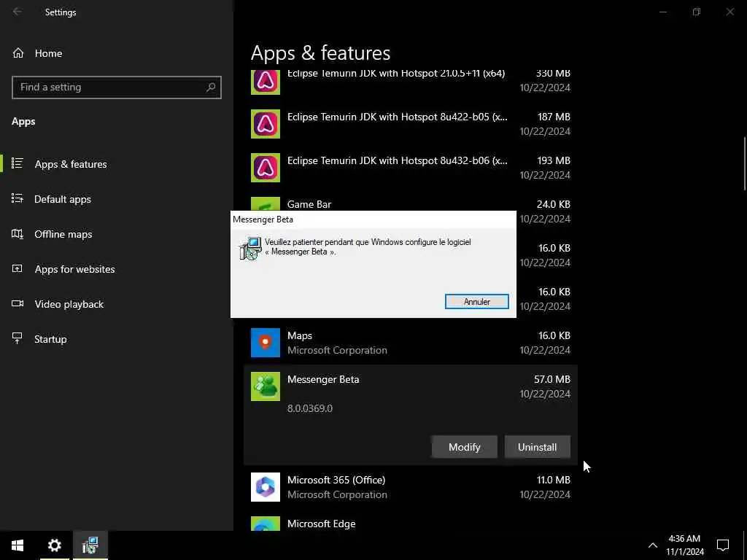Click Eclipse Temurin JDK 8u432-b06 app icon
Image resolution: width=747 pixels, height=560 pixels.
266,168
